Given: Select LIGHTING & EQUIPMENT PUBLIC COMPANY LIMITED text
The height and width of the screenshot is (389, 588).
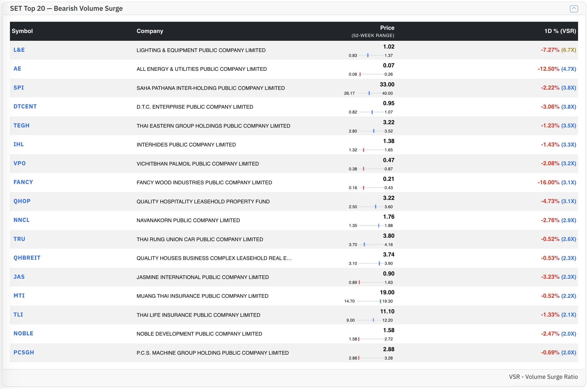Looking at the screenshot, I should click(x=201, y=50).
